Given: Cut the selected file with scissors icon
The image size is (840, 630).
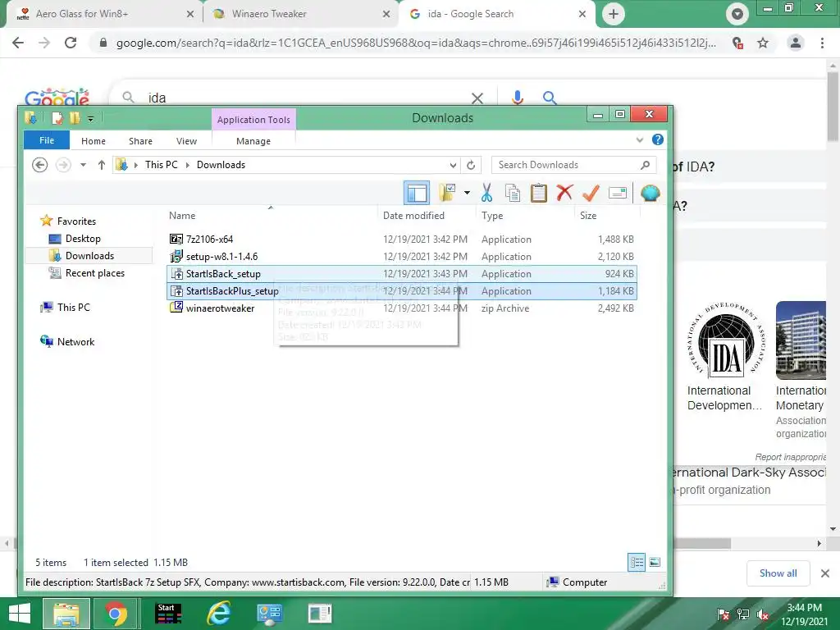Looking at the screenshot, I should 486,193.
